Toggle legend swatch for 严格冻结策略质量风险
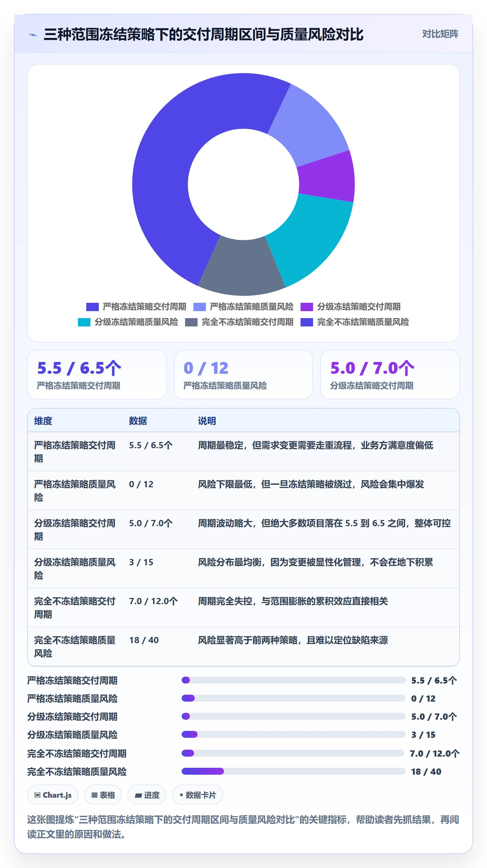The width and height of the screenshot is (487, 868). pyautogui.click(x=200, y=307)
